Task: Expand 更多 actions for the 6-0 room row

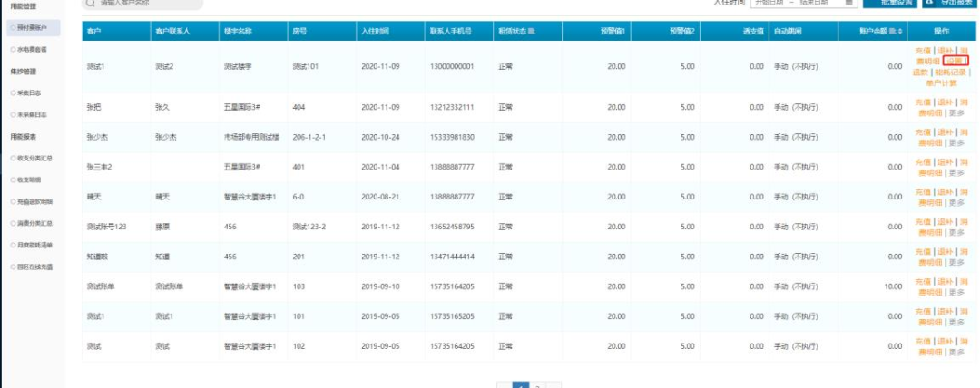Action: 957,203
